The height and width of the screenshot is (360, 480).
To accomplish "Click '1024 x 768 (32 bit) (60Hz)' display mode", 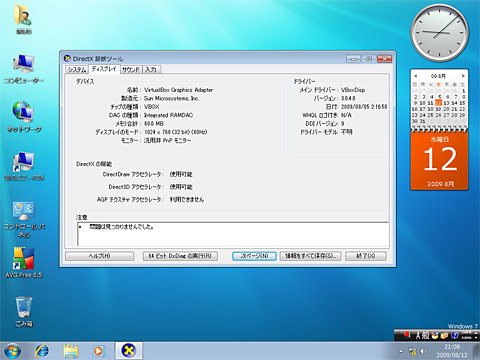I will (176, 132).
